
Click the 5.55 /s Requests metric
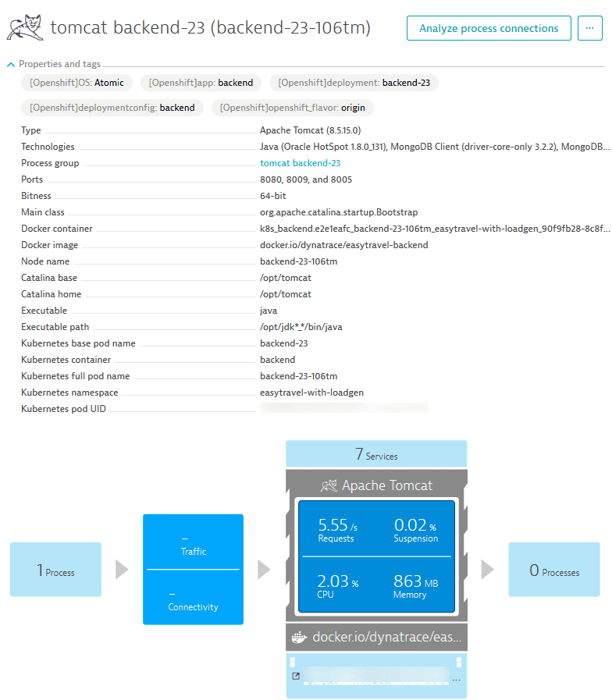[x=338, y=529]
